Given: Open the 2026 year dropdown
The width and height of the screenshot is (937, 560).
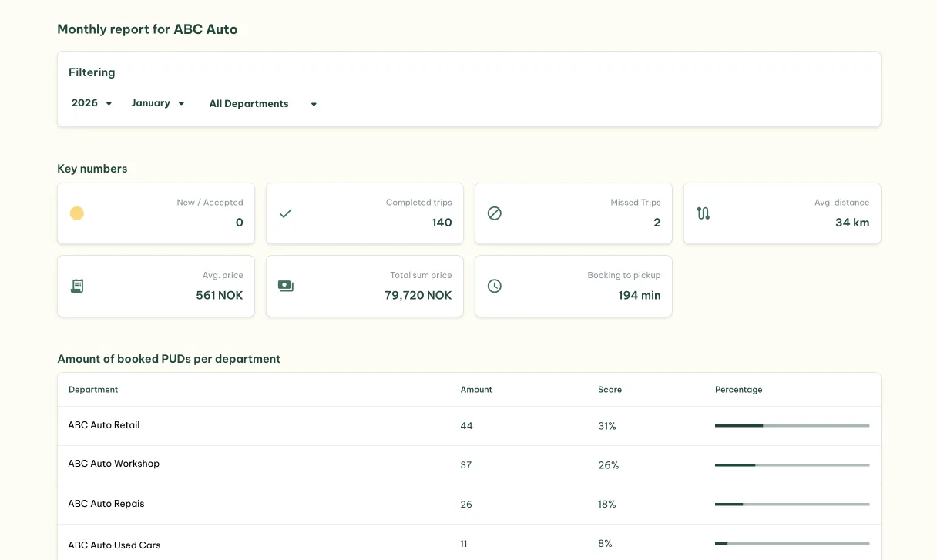Looking at the screenshot, I should 91,102.
